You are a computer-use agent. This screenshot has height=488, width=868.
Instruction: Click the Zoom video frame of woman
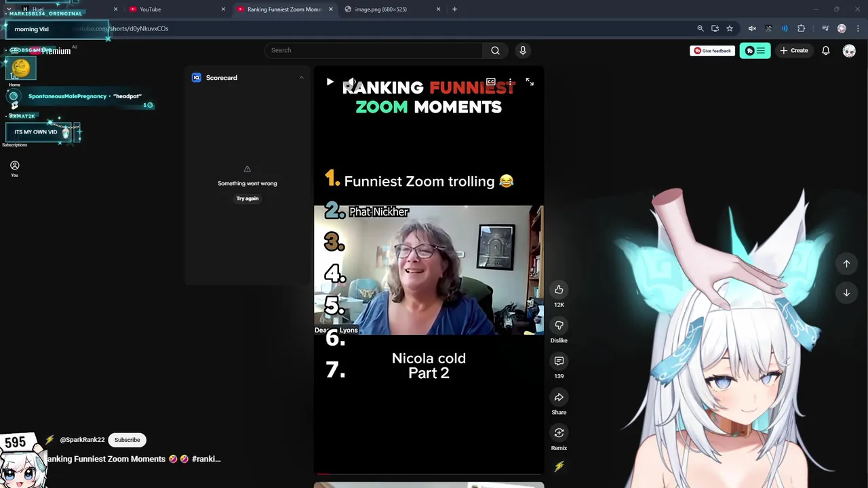pos(429,270)
